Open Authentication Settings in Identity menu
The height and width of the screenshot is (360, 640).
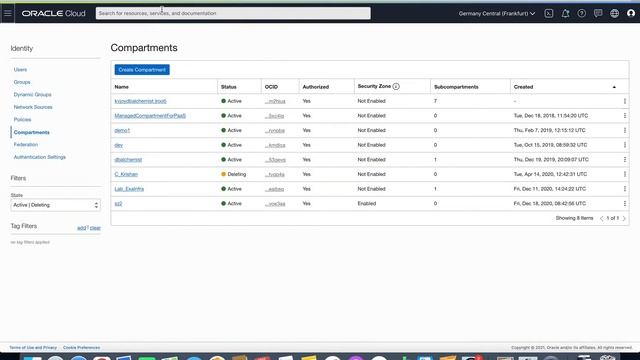(40, 157)
